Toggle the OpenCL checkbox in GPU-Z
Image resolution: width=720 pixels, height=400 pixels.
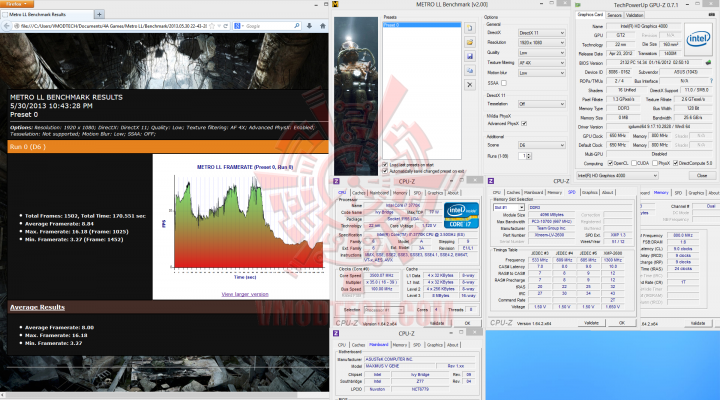(610, 163)
